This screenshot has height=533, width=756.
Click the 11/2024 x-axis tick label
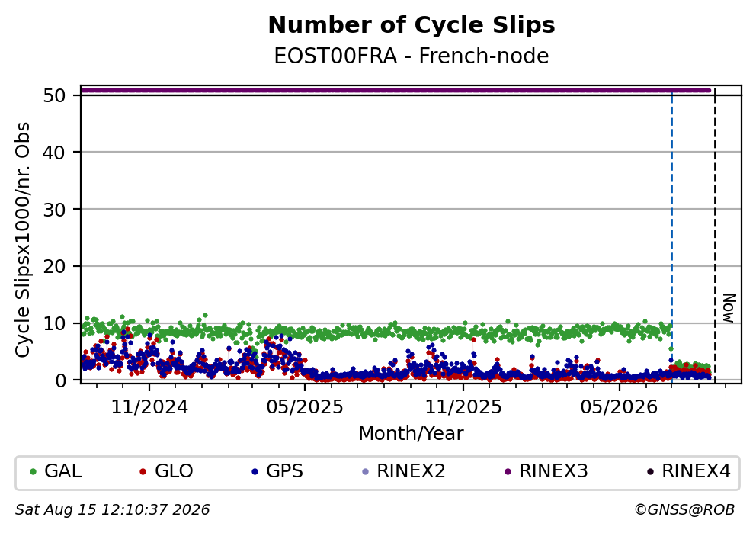tap(149, 408)
